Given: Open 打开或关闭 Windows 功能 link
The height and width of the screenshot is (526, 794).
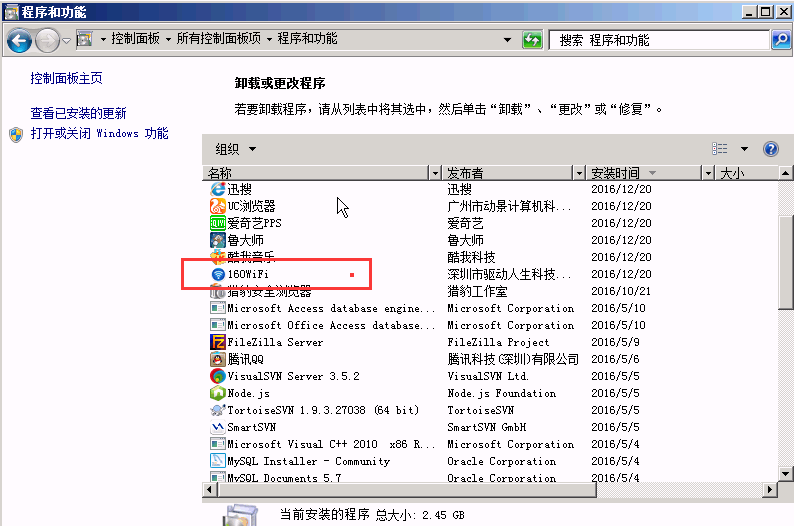Looking at the screenshot, I should click(x=99, y=133).
